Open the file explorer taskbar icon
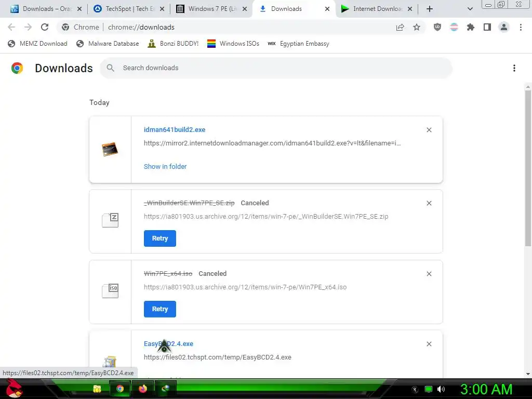Viewport: 532px width, 399px height. click(97, 389)
